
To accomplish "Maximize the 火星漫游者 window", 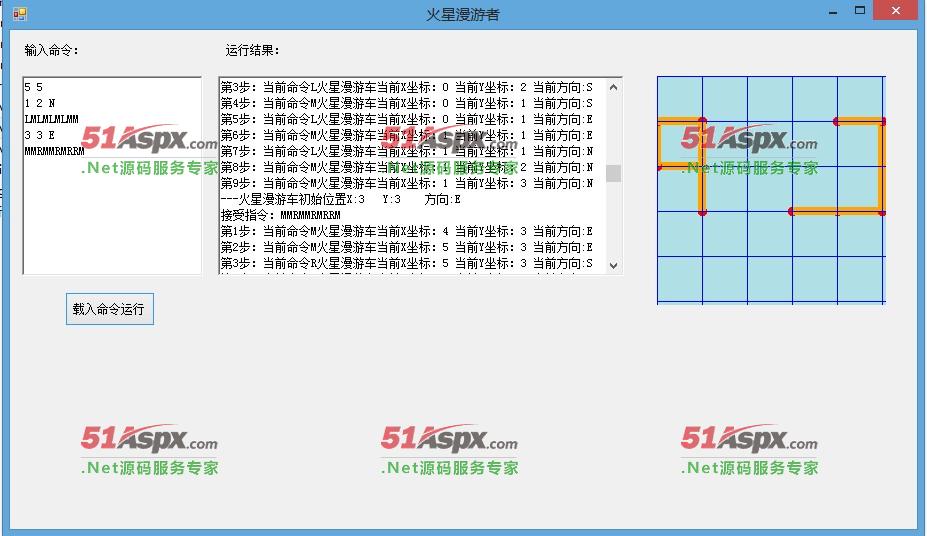I will pyautogui.click(x=860, y=11).
